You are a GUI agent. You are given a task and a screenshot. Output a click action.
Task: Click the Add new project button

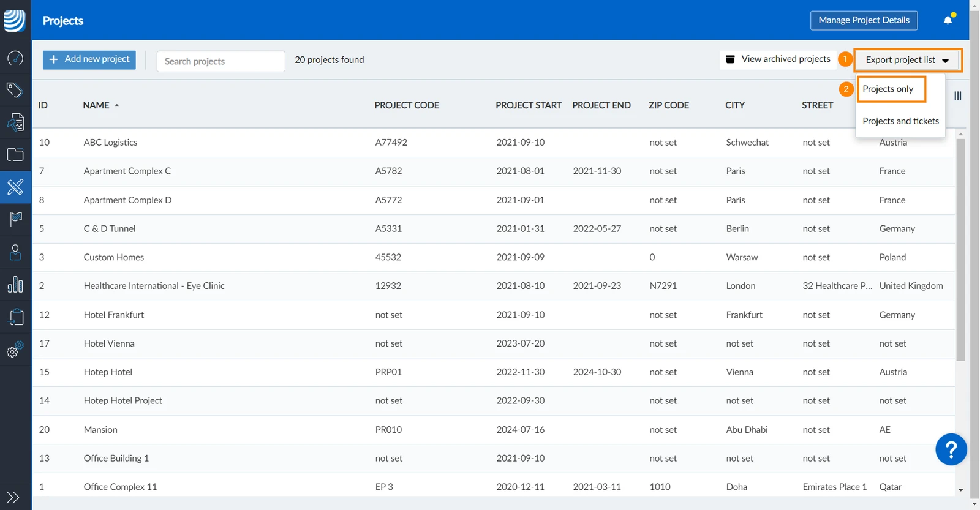coord(89,59)
